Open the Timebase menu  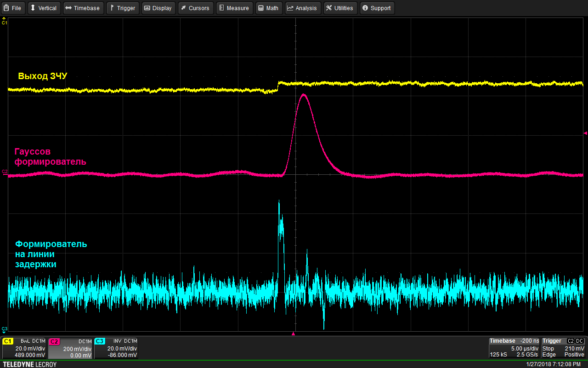click(82, 8)
